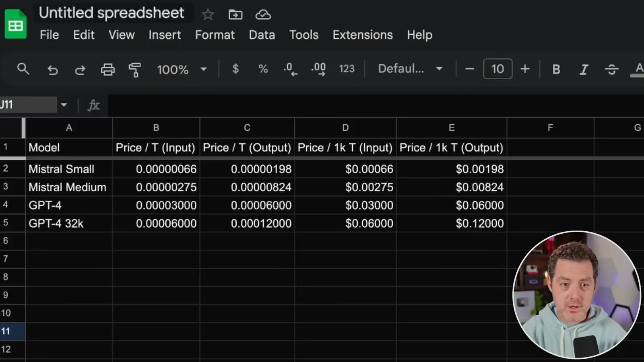The width and height of the screenshot is (644, 362).
Task: Select column F header
Action: coord(550,128)
